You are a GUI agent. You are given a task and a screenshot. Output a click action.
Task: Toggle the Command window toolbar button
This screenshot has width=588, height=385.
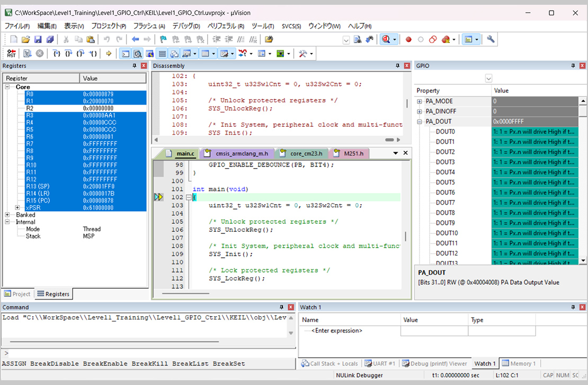(x=126, y=54)
